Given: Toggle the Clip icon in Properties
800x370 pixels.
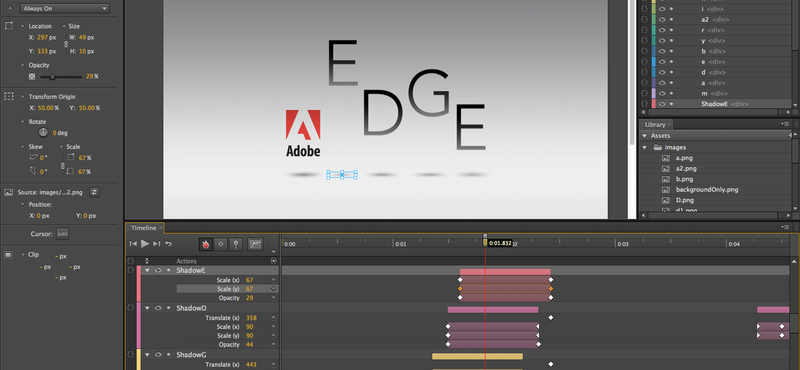Looking at the screenshot, I should pyautogui.click(x=8, y=255).
